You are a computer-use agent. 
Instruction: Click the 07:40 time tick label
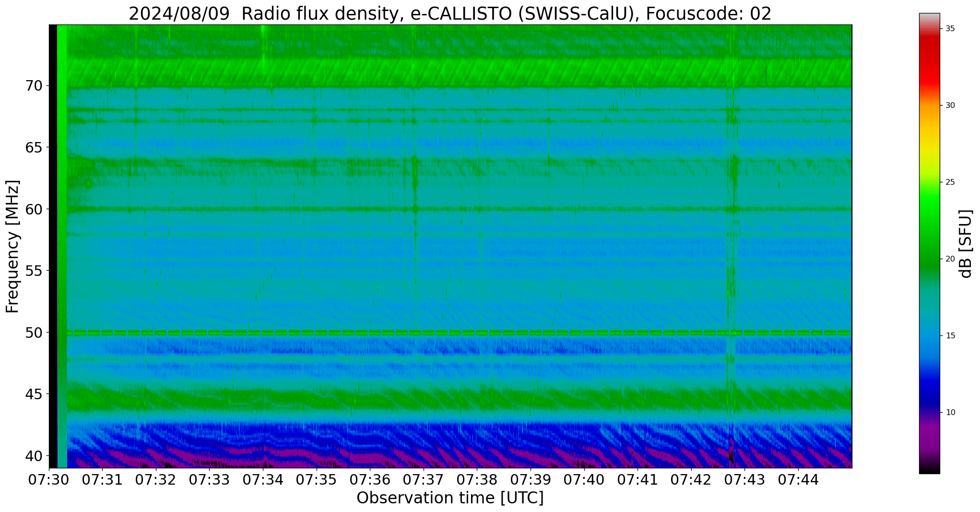584,479
